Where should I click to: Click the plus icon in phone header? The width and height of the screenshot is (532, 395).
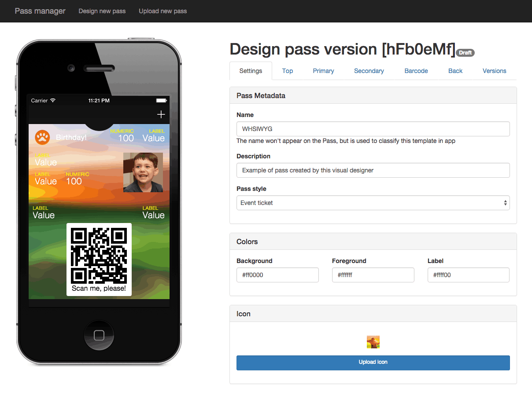(x=161, y=114)
